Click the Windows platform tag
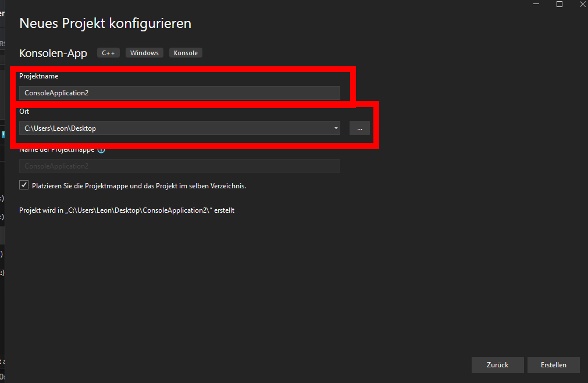 pyautogui.click(x=144, y=53)
